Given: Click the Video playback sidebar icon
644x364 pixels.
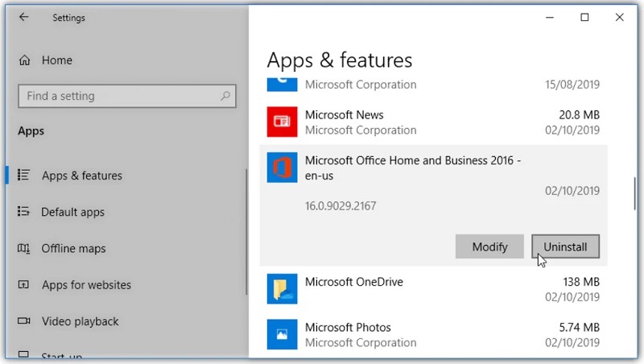Looking at the screenshot, I should coord(23,321).
